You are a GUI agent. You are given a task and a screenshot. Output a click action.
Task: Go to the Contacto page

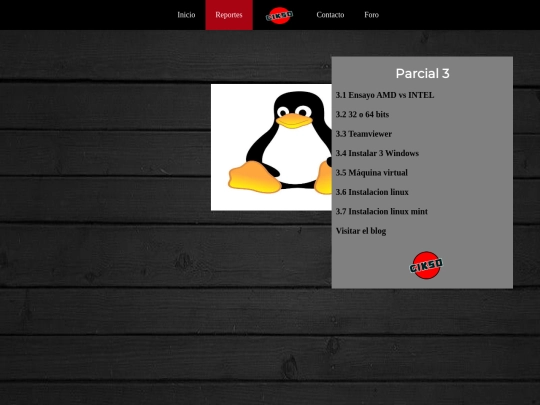tap(330, 15)
